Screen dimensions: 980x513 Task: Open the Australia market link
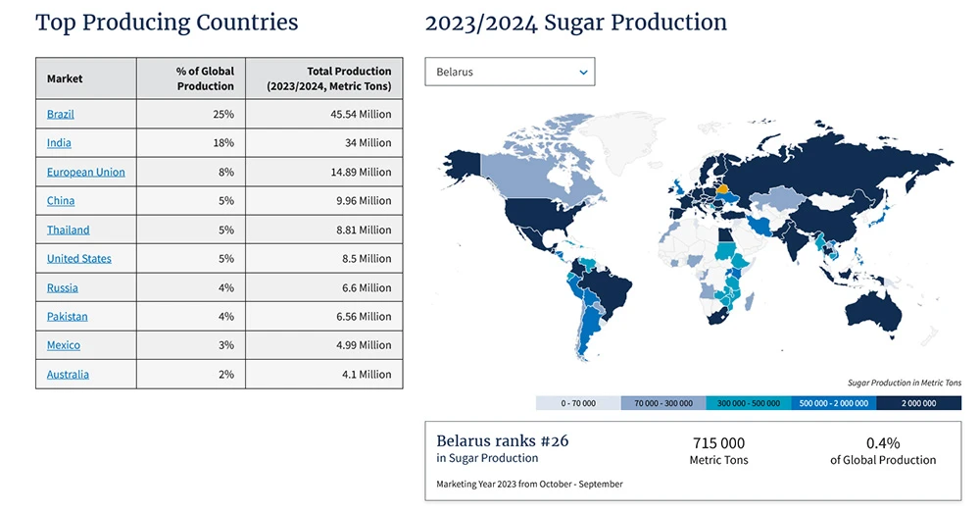pyautogui.click(x=68, y=374)
